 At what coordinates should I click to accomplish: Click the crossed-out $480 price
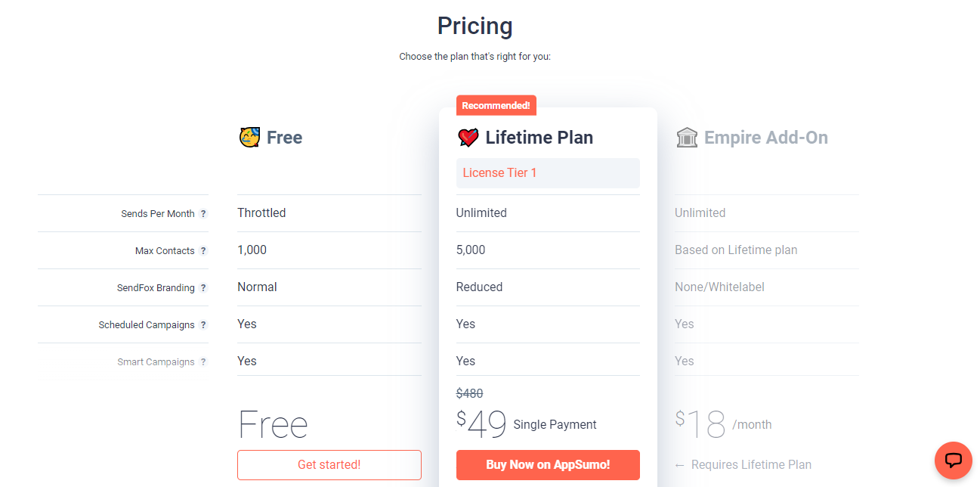[469, 393]
